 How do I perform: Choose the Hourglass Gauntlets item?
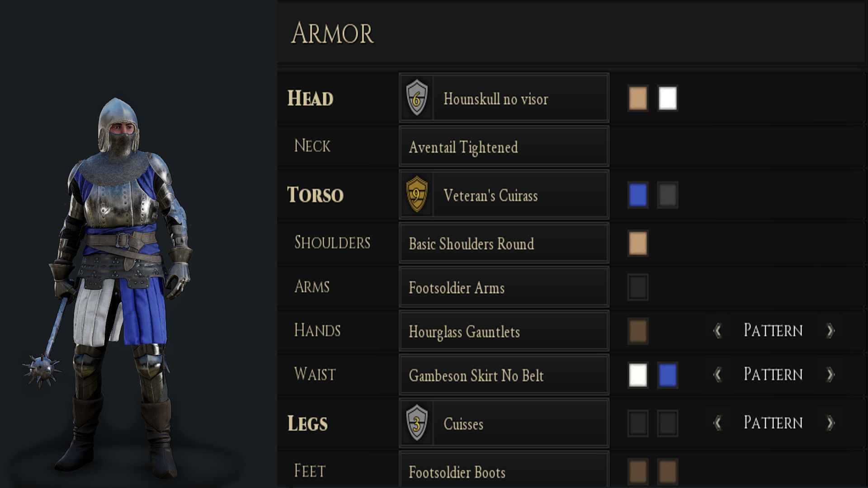[x=504, y=332]
